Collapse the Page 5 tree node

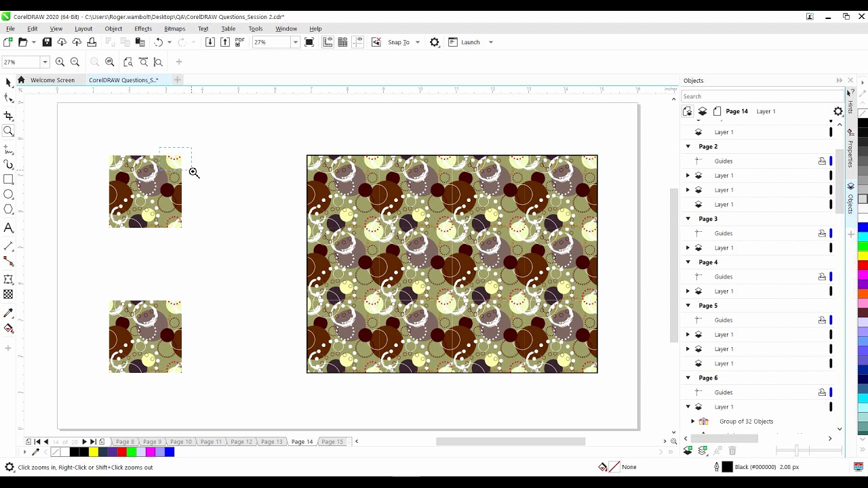click(688, 306)
